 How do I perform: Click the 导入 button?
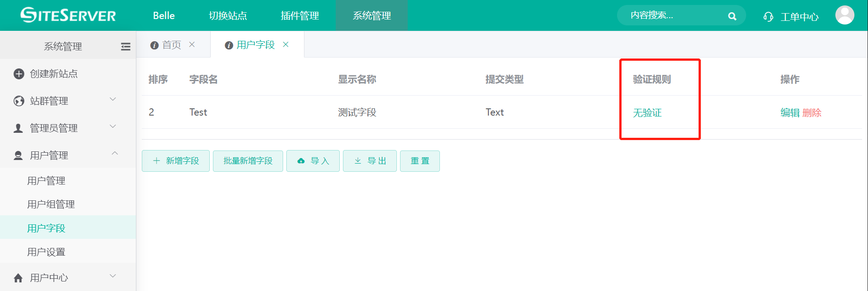[313, 161]
